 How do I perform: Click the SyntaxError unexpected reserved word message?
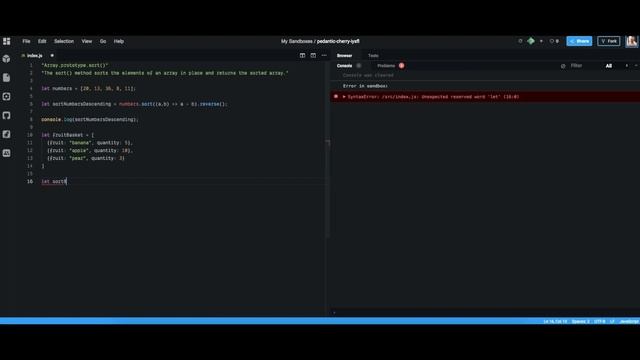(x=433, y=97)
